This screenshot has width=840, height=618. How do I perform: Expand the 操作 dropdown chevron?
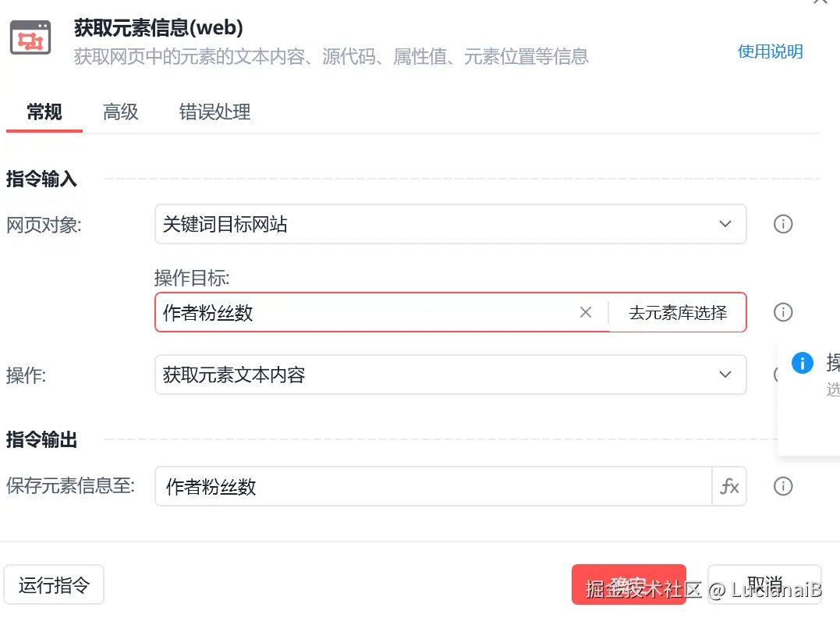pos(725,374)
